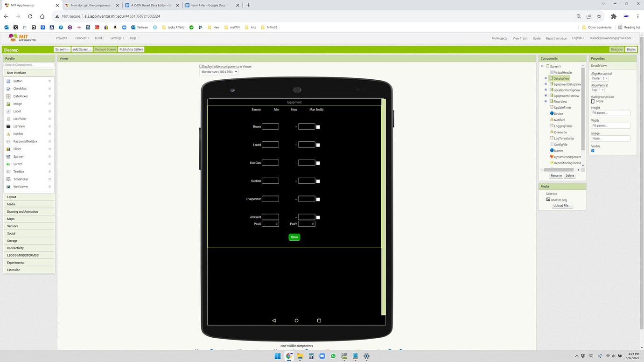Switch to the Blocks view
This screenshot has width=644, height=362.
click(x=631, y=49)
